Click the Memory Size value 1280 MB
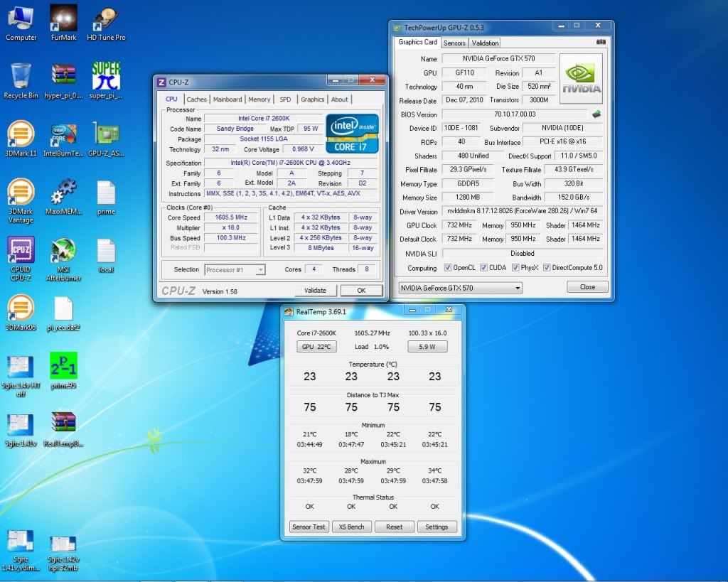The height and width of the screenshot is (582, 728). point(467,198)
